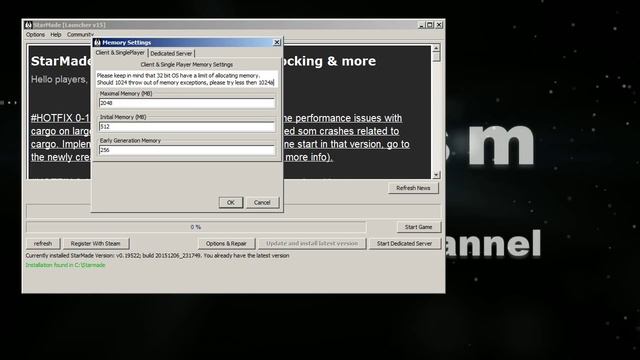Click the Maximal Memory (MB) field

(x=187, y=103)
